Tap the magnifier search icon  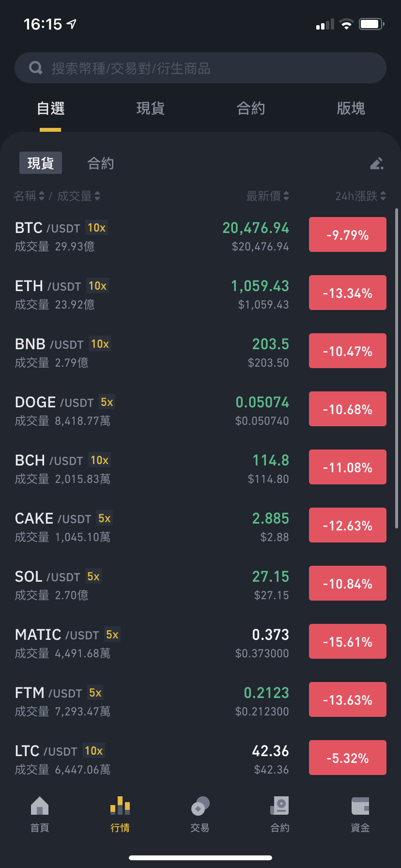coord(36,68)
